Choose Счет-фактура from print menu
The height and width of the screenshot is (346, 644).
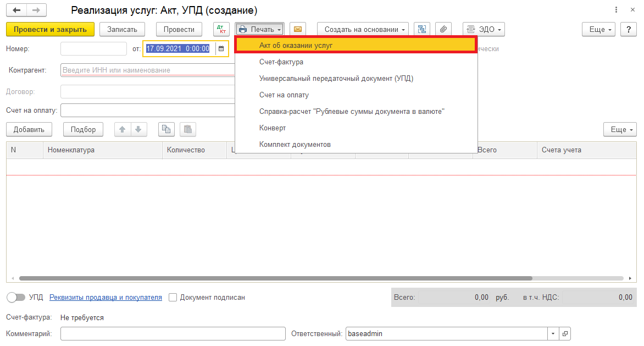pos(281,62)
